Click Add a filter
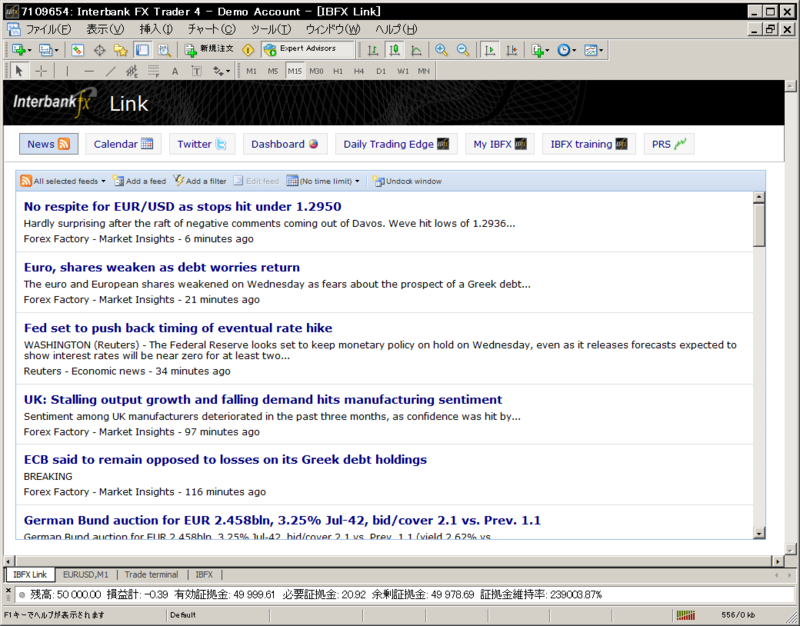 [199, 181]
